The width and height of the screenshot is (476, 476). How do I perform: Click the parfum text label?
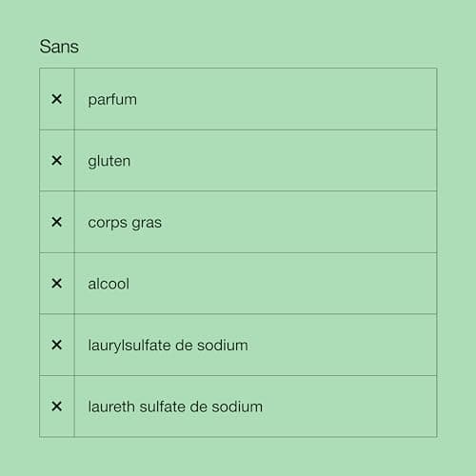tap(112, 100)
